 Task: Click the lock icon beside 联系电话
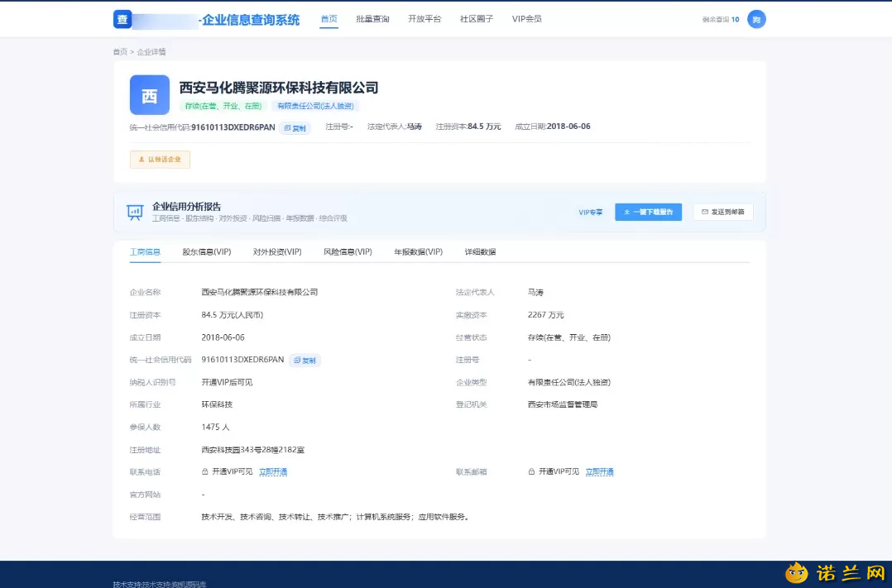pos(205,472)
